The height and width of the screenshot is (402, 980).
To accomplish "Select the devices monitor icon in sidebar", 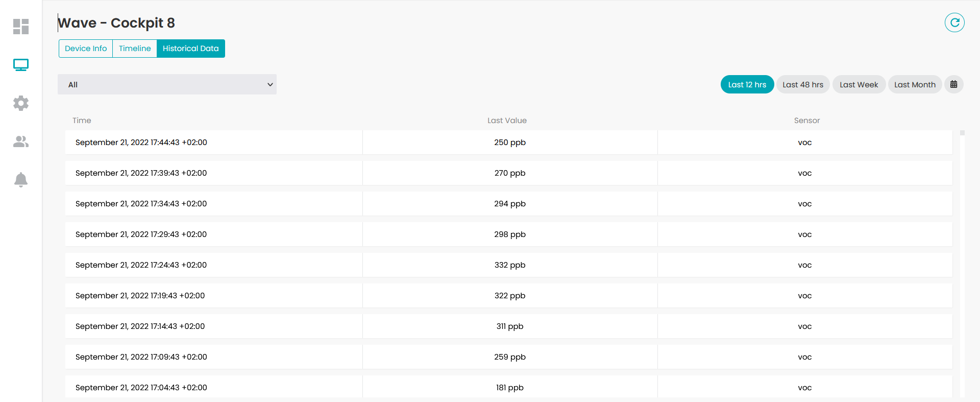I will click(x=21, y=65).
